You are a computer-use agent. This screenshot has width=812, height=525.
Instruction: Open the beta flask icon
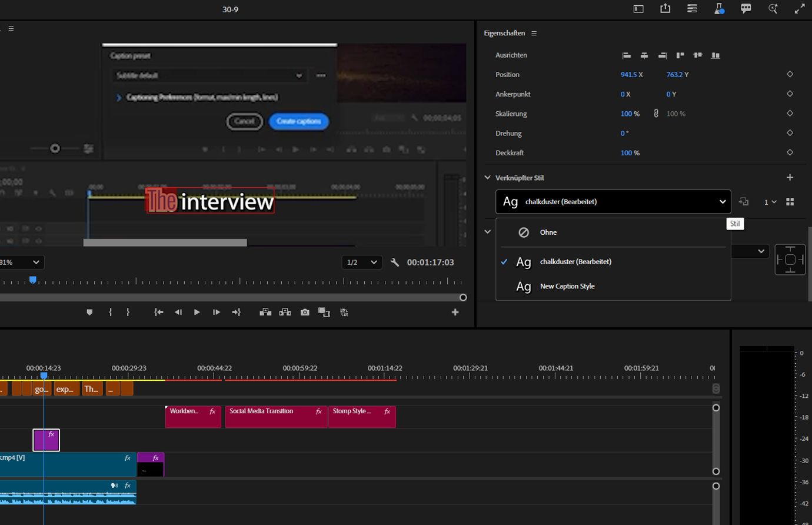coord(719,9)
